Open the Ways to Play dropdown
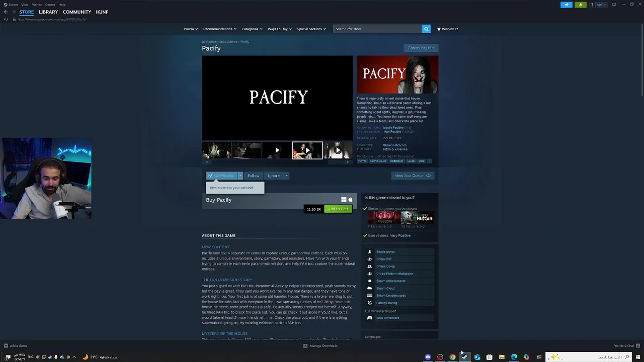Image resolution: width=644 pixels, height=362 pixels. (x=279, y=29)
